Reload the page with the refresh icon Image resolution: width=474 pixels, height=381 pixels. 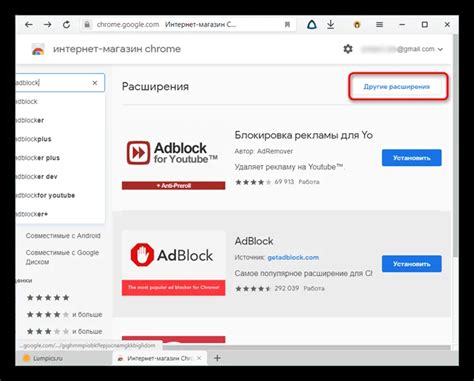(66, 24)
